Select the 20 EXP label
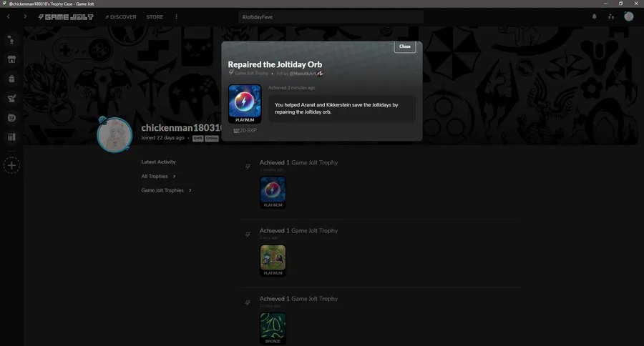644x346 pixels. pos(245,131)
